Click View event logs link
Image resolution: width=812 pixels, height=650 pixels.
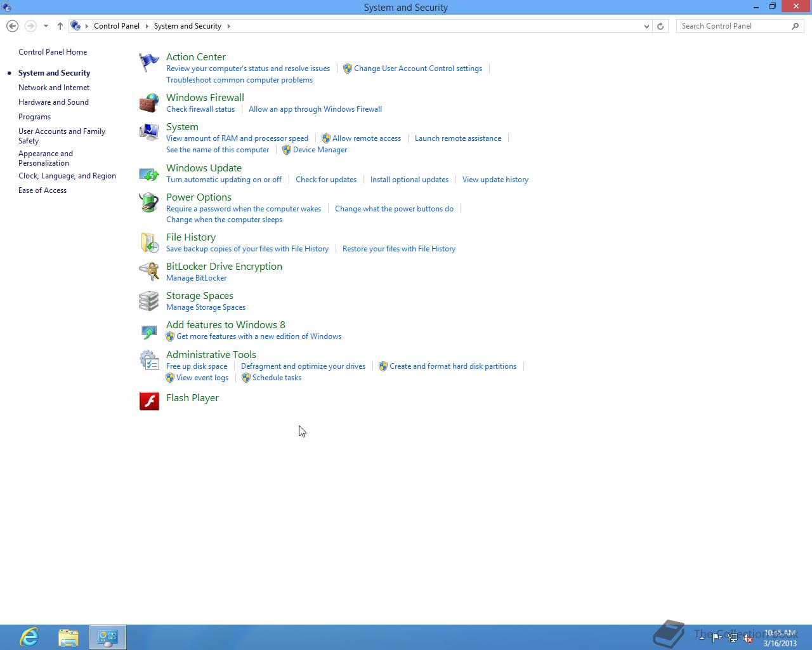(x=202, y=378)
